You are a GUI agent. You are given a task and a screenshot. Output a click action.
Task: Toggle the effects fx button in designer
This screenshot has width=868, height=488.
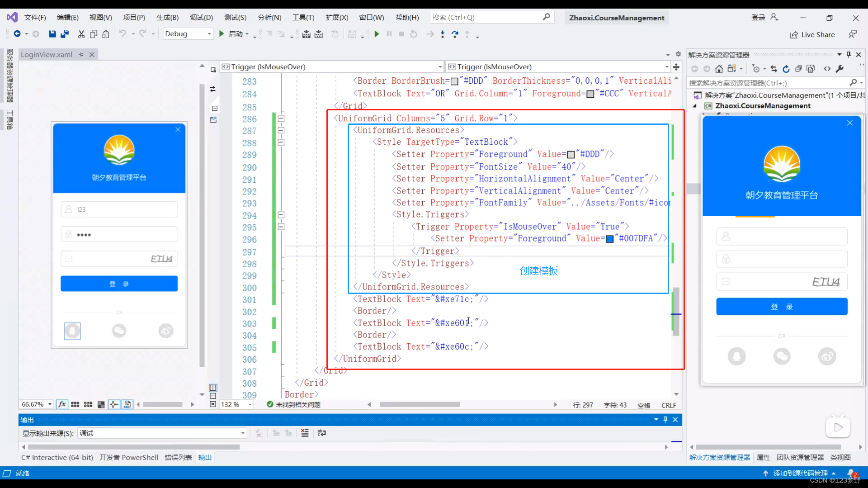click(62, 404)
